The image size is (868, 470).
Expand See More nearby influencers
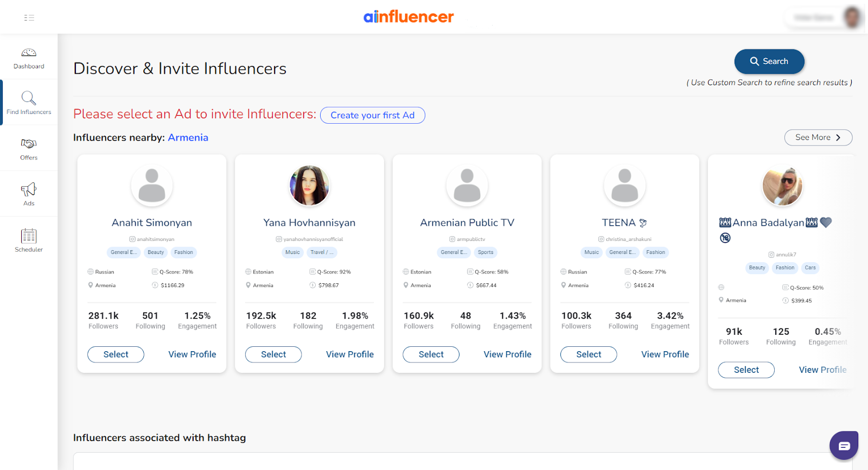818,137
